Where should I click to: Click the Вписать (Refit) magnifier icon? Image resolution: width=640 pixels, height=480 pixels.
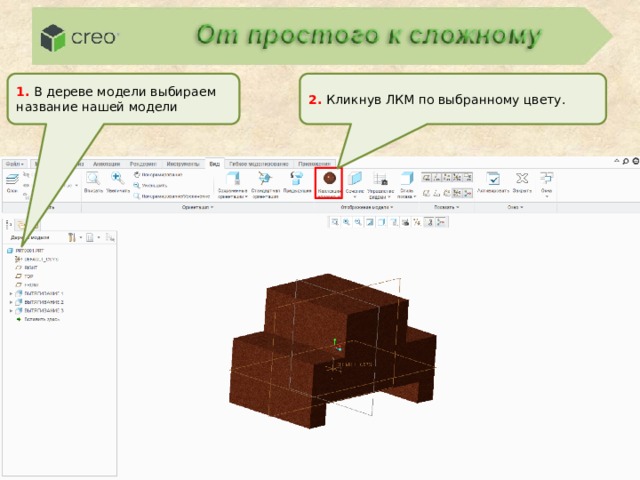click(93, 178)
